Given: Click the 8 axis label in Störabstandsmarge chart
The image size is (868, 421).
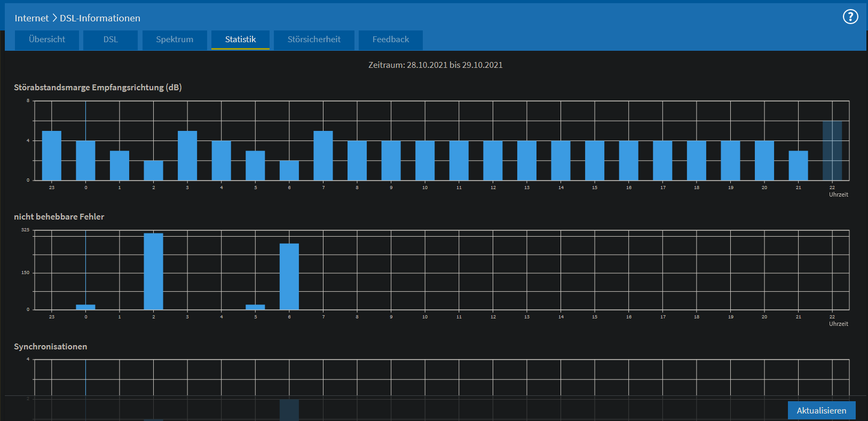Looking at the screenshot, I should (28, 100).
